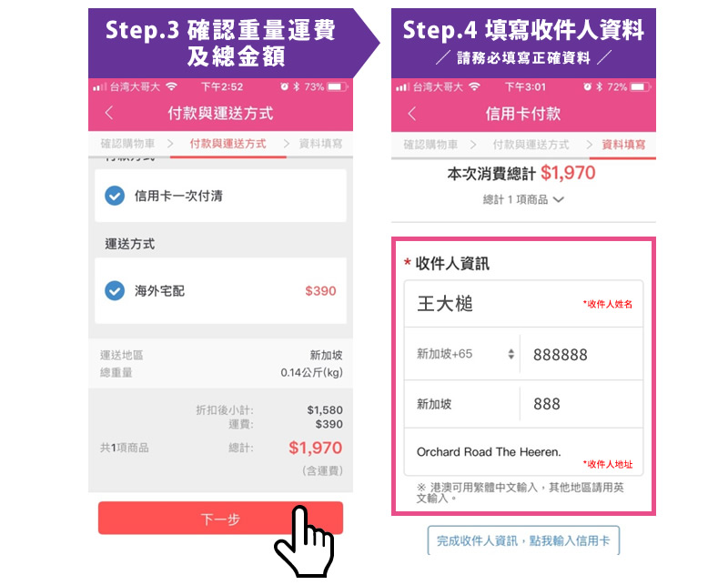Open 新加坡 region dropdown in address
The image size is (728, 585).
click(x=462, y=404)
